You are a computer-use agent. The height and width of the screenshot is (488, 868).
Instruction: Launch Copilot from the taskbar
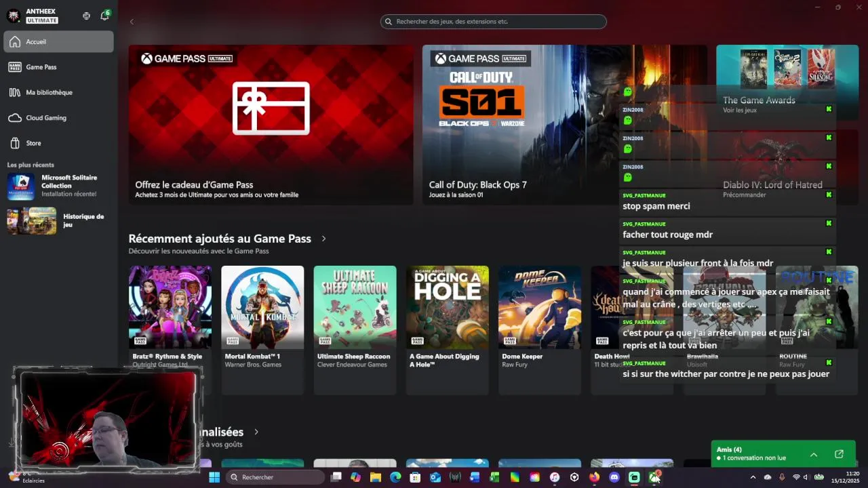click(x=355, y=477)
